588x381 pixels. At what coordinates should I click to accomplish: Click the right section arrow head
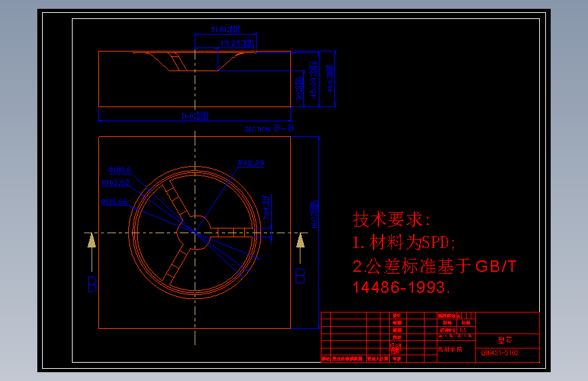coord(300,241)
